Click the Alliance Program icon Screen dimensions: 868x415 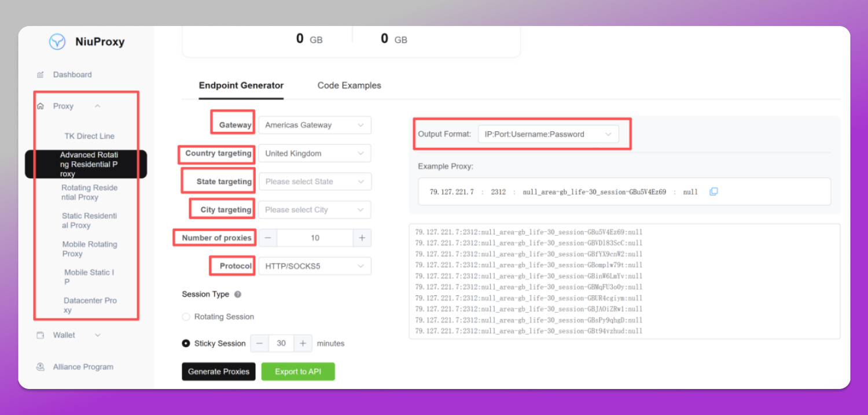[x=41, y=366]
